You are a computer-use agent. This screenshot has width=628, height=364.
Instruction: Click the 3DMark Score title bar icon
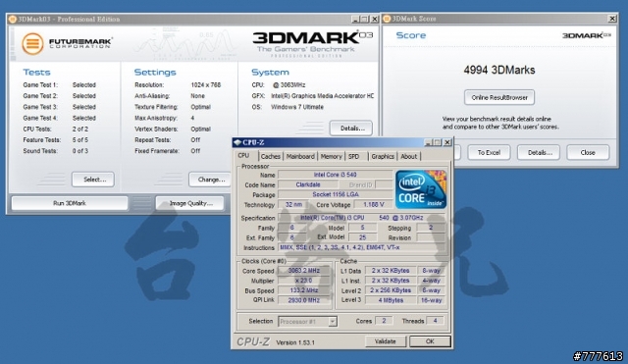click(387, 19)
